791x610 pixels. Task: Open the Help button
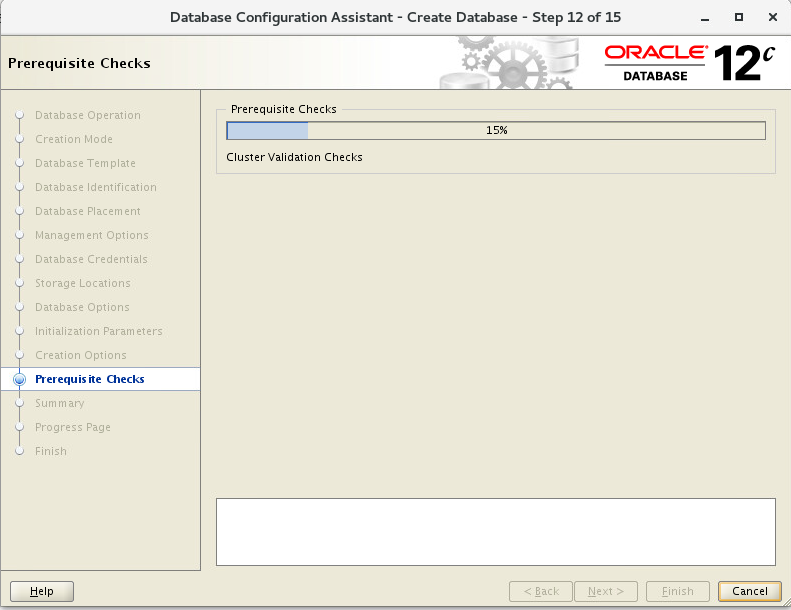[42, 591]
